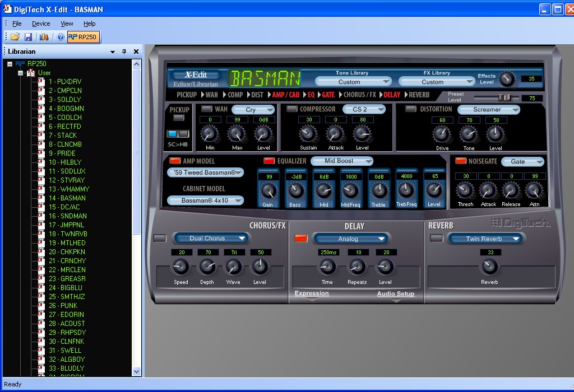Image resolution: width=574 pixels, height=392 pixels.
Task: Open the Device menu
Action: coord(41,24)
